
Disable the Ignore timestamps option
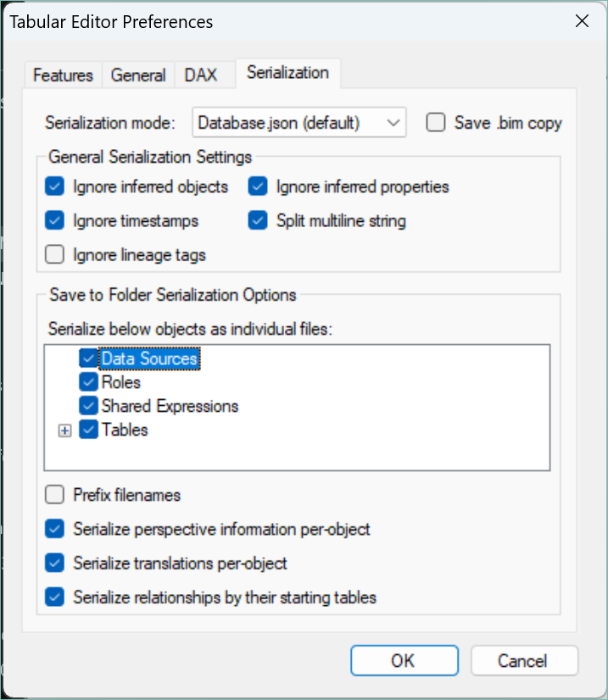coord(55,221)
